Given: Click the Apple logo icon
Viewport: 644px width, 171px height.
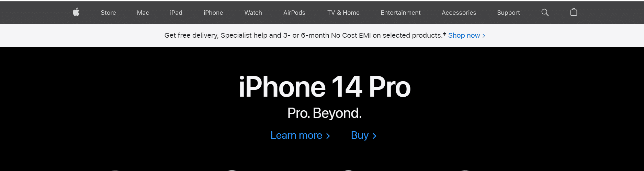Looking at the screenshot, I should 76,12.
